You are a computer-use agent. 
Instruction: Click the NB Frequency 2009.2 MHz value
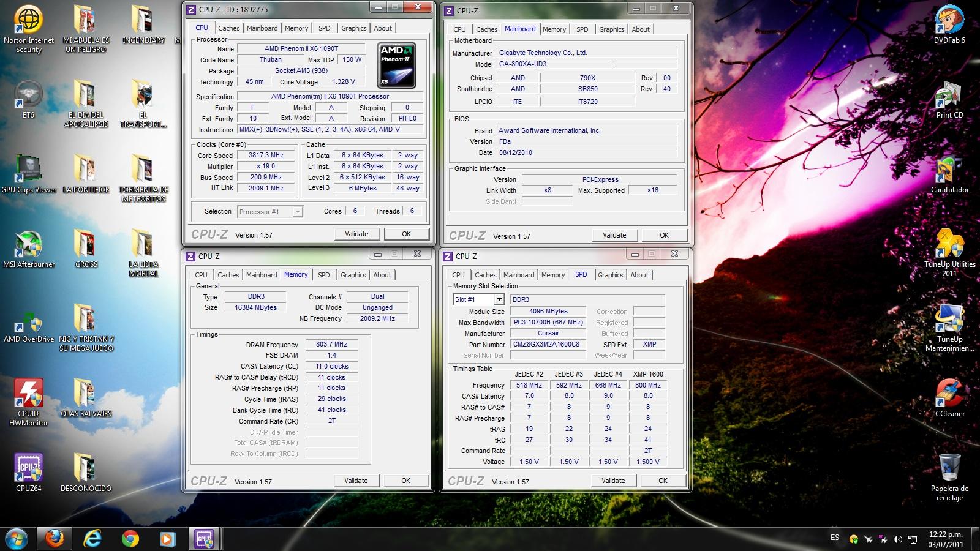tap(377, 319)
